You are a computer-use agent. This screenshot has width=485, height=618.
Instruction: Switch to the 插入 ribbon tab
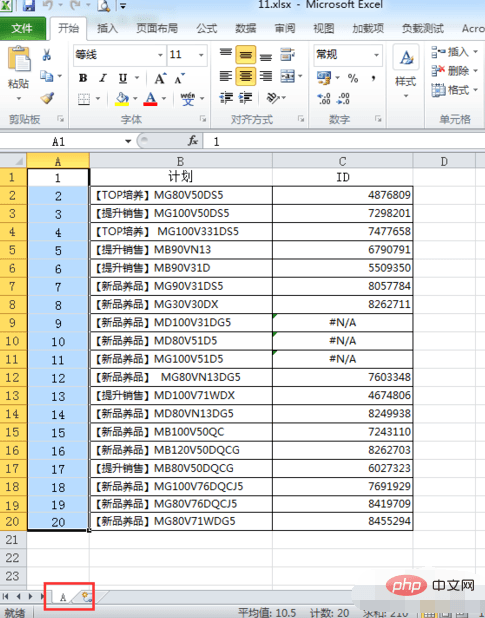click(107, 28)
